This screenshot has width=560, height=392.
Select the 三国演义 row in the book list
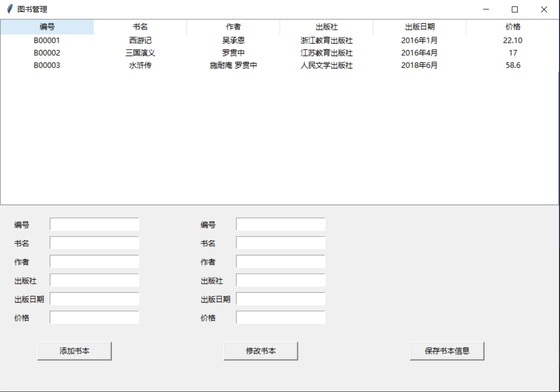pos(199,53)
